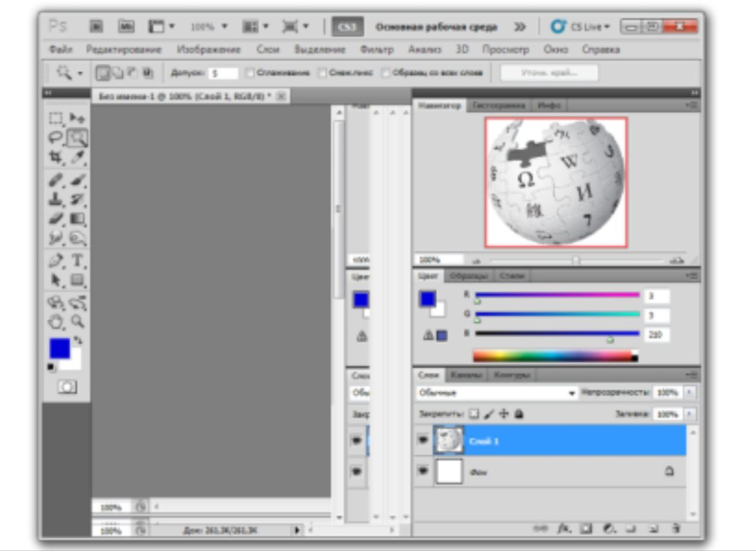The height and width of the screenshot is (551, 756).
Task: Select the Eyedropper tool
Action: [x=78, y=157]
